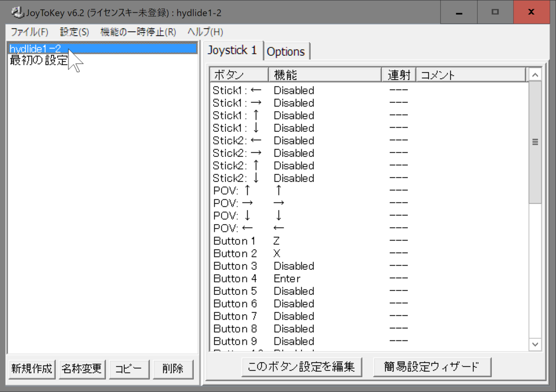Viewport: 556px width, 392px height.
Task: Click the コメント column header
Action: (471, 75)
